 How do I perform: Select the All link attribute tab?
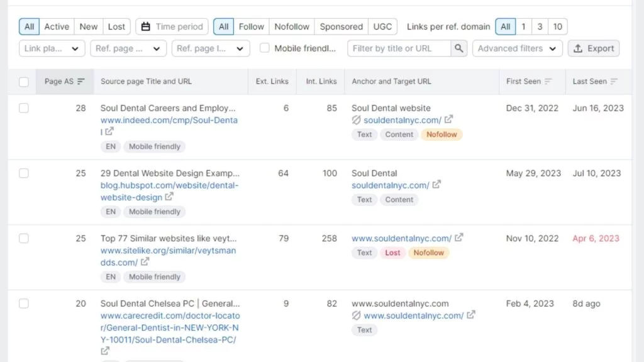click(x=223, y=26)
